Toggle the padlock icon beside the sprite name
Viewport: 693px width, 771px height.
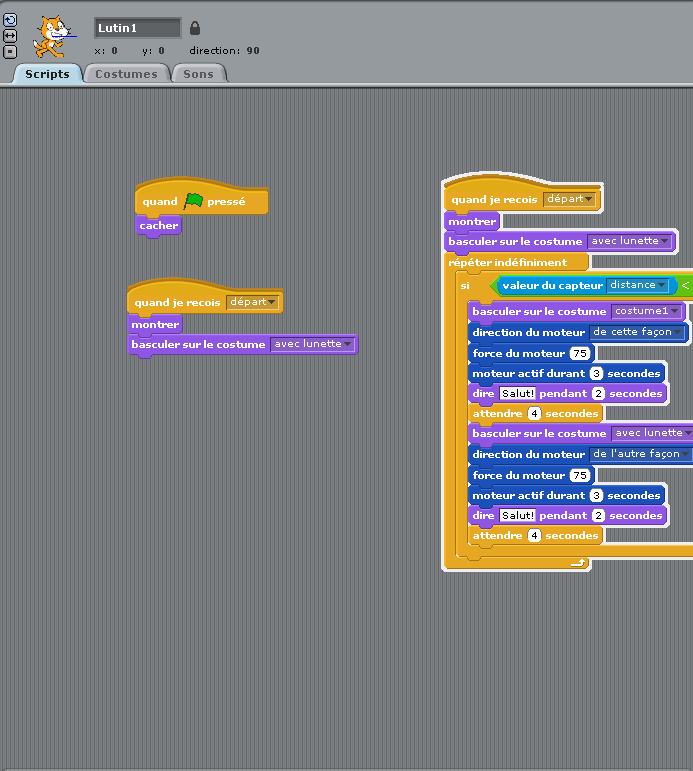[x=195, y=28]
